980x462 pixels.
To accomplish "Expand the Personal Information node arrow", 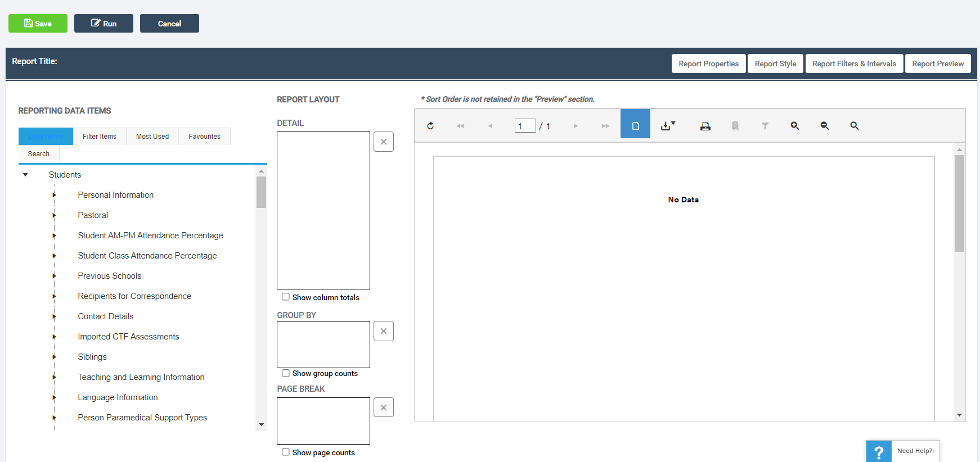I will coord(55,195).
